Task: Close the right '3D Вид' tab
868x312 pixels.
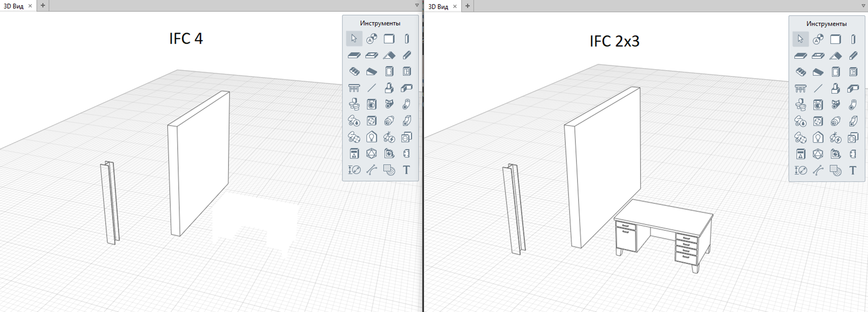Action: [x=455, y=6]
